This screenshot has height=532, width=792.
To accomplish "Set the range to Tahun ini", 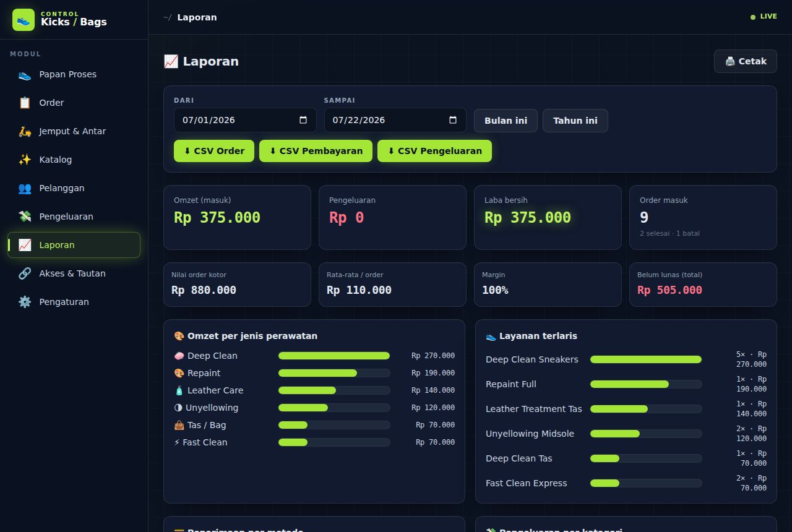I will click(575, 121).
